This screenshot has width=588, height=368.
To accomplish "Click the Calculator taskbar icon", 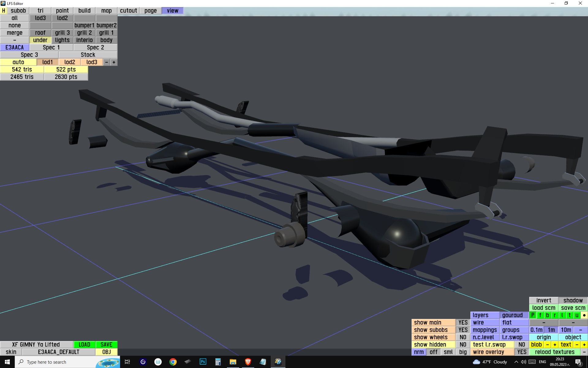I will coord(218,362).
